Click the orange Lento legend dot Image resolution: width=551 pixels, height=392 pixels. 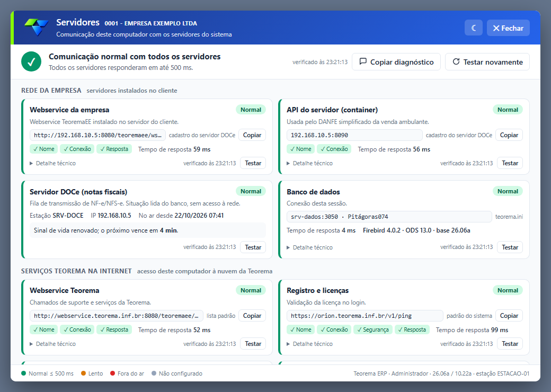point(83,373)
